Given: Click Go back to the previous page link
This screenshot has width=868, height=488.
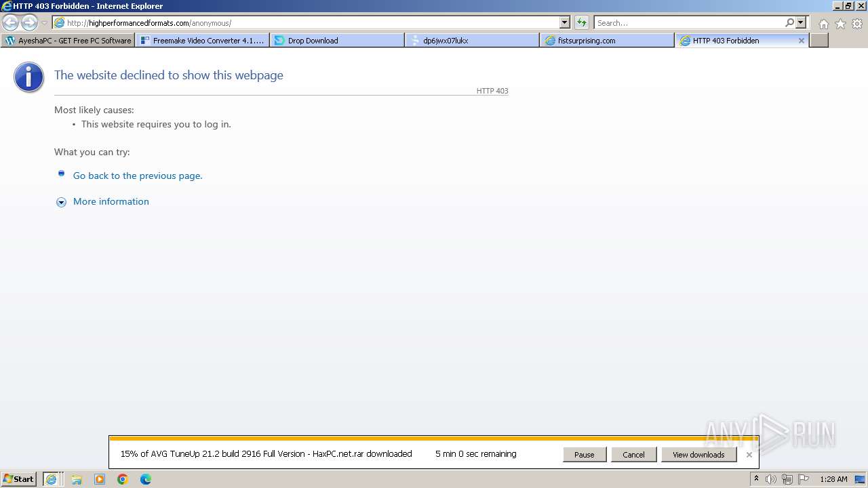Looking at the screenshot, I should point(138,176).
